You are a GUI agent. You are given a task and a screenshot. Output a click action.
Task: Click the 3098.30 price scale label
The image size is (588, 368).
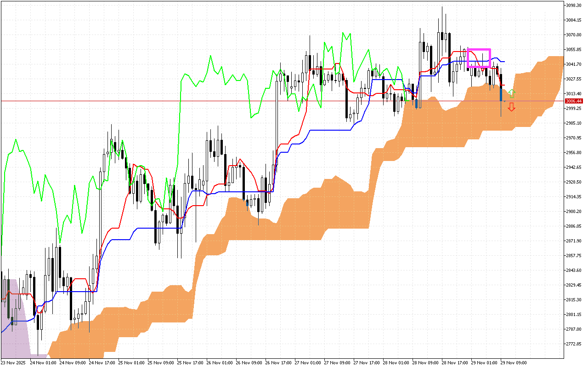[x=573, y=6]
